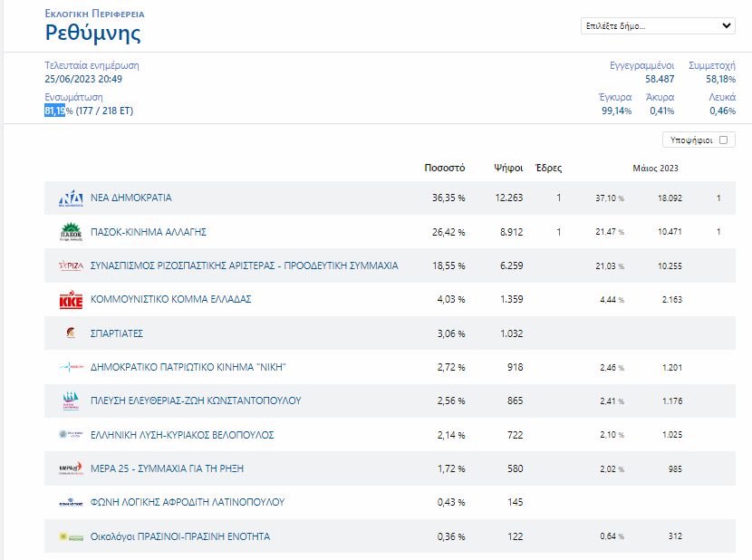Click the Εγγεγραμμένοι value 58.487

pos(660,79)
